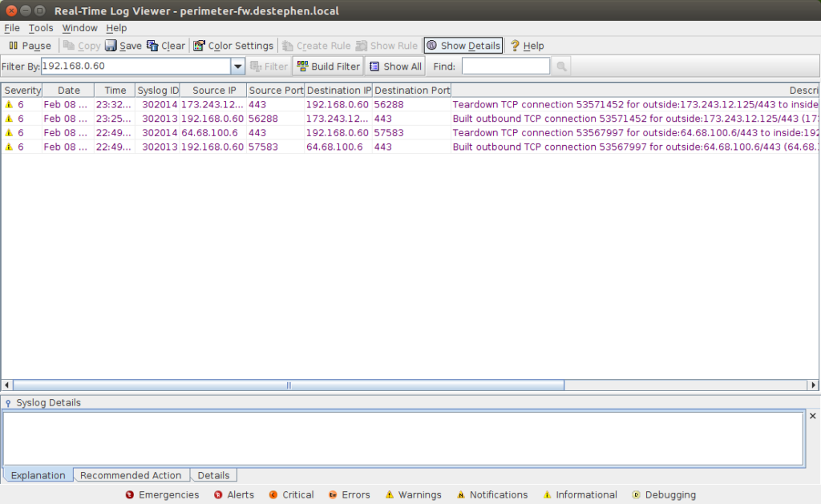This screenshot has height=504, width=821.
Task: Close the Syslog Details panel
Action: point(813,416)
